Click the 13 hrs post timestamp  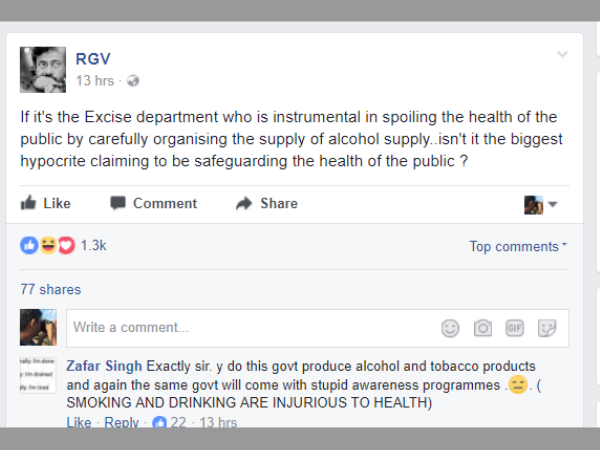(95, 81)
